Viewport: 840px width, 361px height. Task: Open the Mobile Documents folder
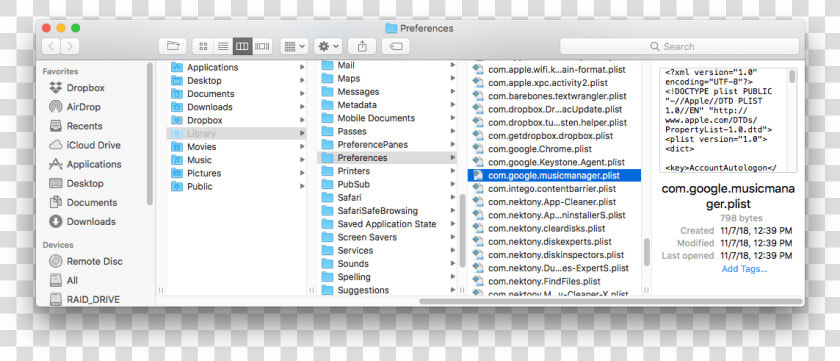(x=387, y=118)
